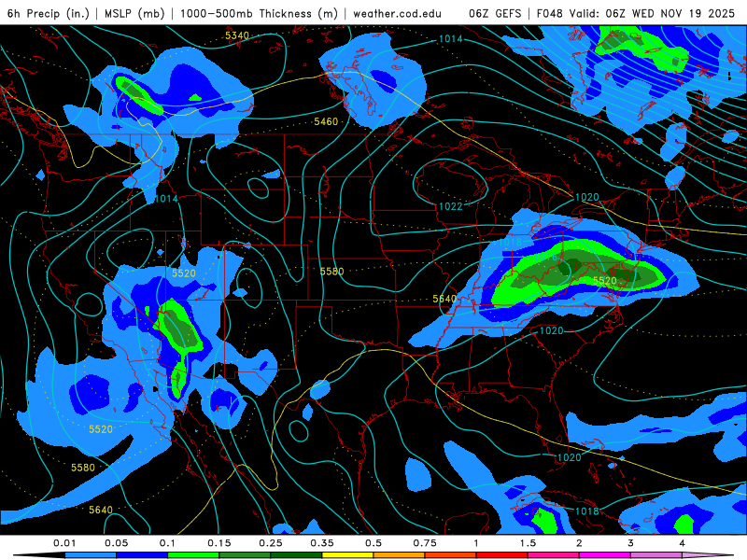
Task: Click 'F048 Valid: 06Z WED NOV 19 2025'
Action: click(x=636, y=13)
